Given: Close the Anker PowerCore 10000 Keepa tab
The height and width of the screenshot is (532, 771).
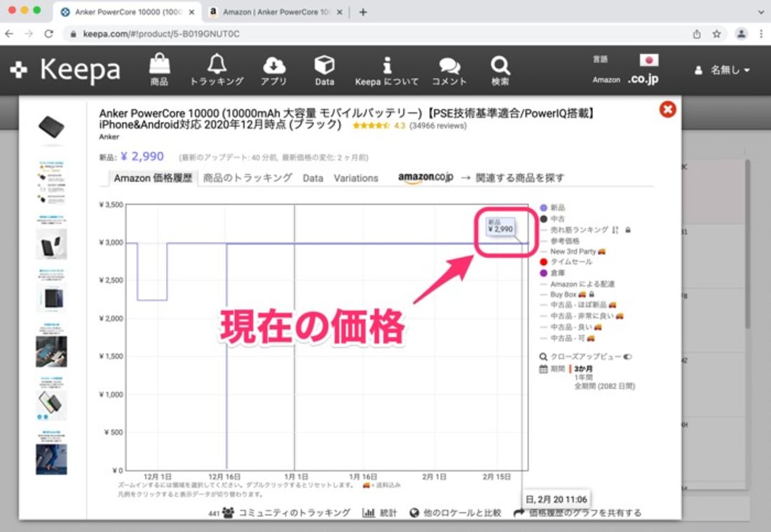Looking at the screenshot, I should click(192, 13).
